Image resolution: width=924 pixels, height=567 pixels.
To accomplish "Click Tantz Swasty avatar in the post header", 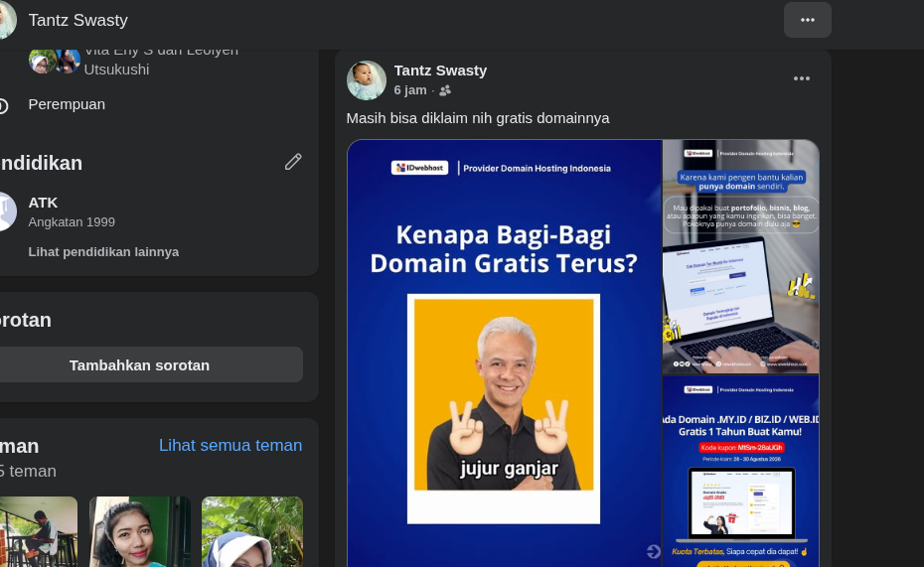I will (x=367, y=80).
